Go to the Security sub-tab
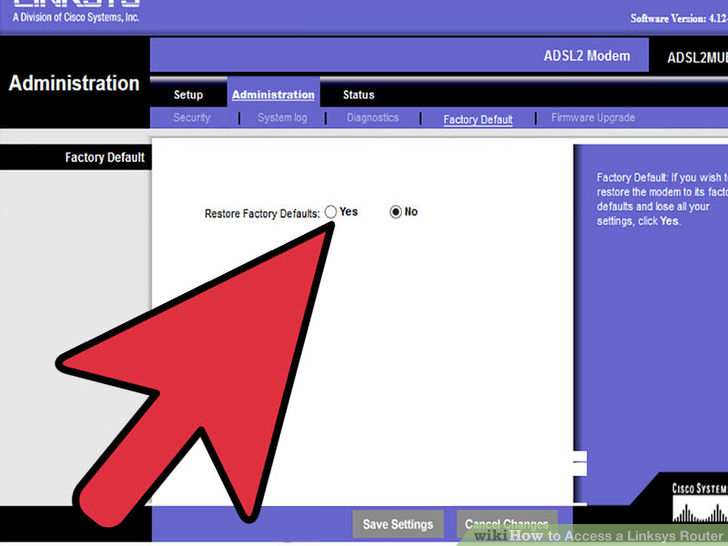The height and width of the screenshot is (546, 728). (x=191, y=118)
